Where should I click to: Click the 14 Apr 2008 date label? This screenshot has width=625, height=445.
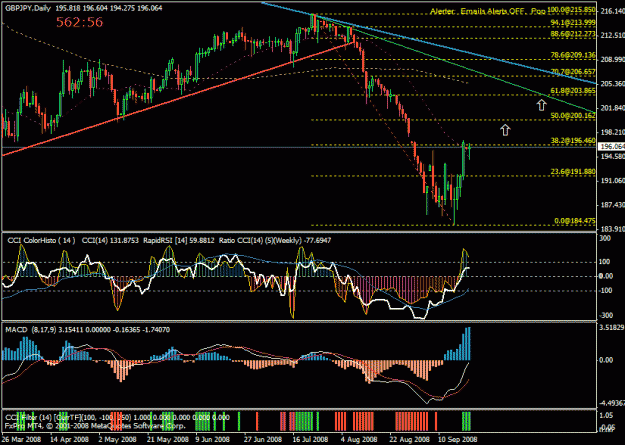(70, 439)
